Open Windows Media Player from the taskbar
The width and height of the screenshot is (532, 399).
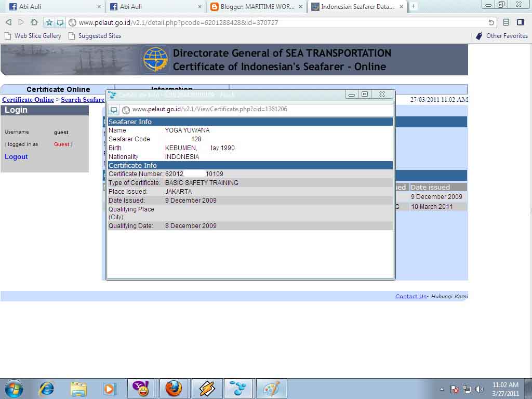coord(110,388)
